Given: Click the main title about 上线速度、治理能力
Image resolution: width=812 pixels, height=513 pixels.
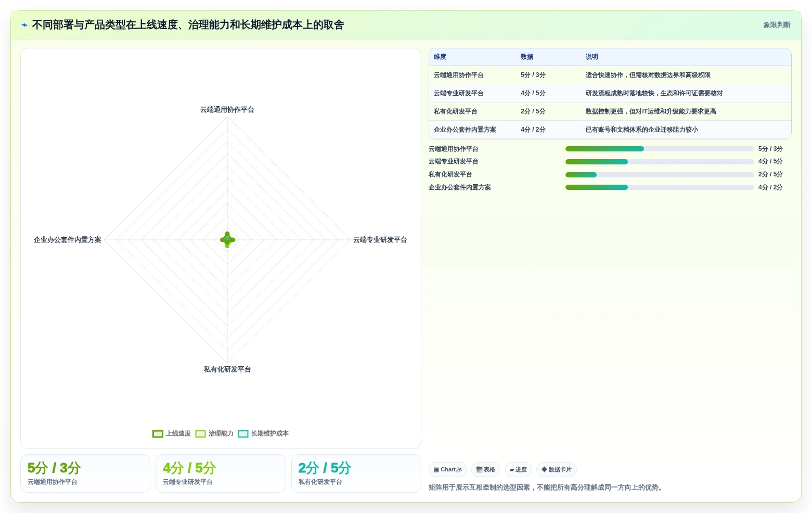Looking at the screenshot, I should click(x=188, y=25).
